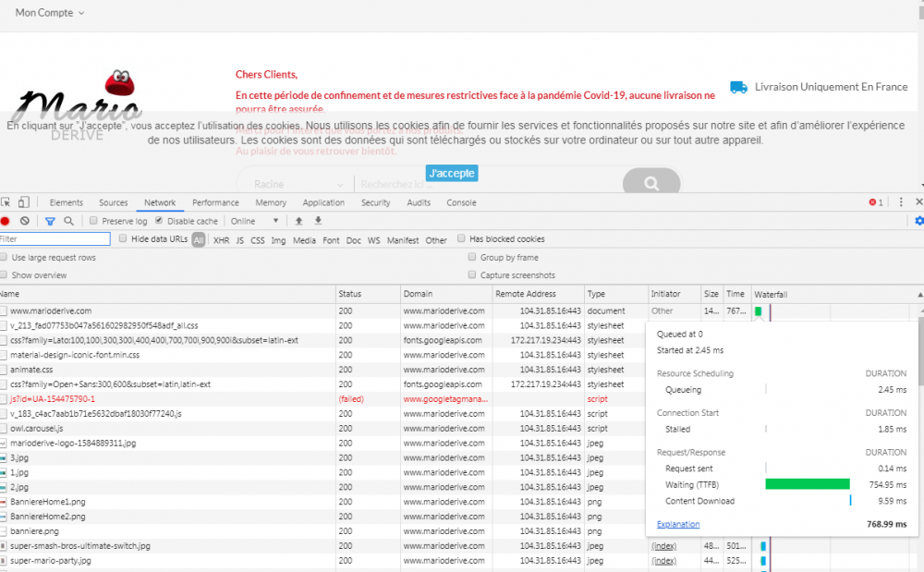The image size is (924, 572).
Task: Check the Capture screenshots option
Action: (473, 275)
